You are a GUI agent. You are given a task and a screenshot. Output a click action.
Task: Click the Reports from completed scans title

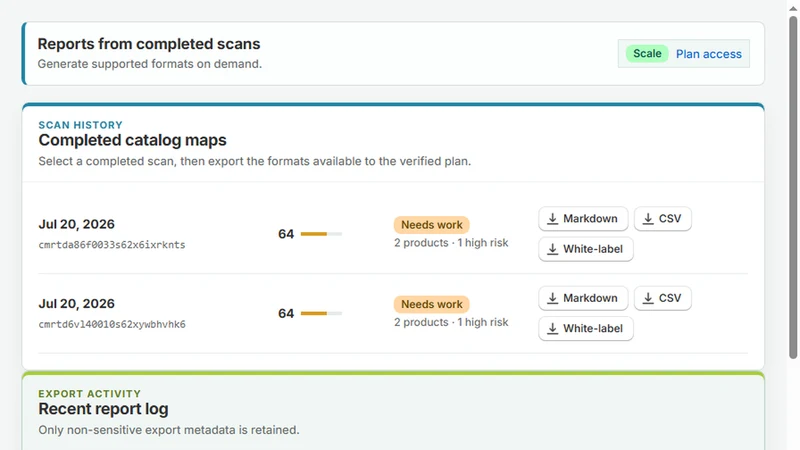[x=148, y=44]
